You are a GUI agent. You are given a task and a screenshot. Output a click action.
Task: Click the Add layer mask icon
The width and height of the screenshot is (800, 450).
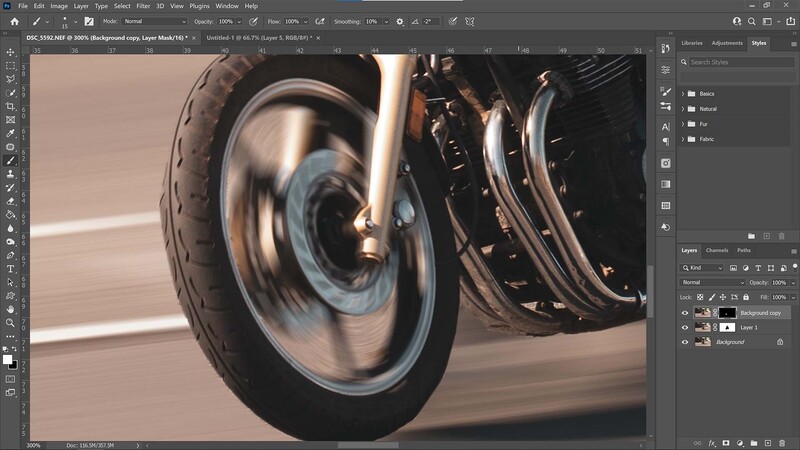tap(726, 443)
